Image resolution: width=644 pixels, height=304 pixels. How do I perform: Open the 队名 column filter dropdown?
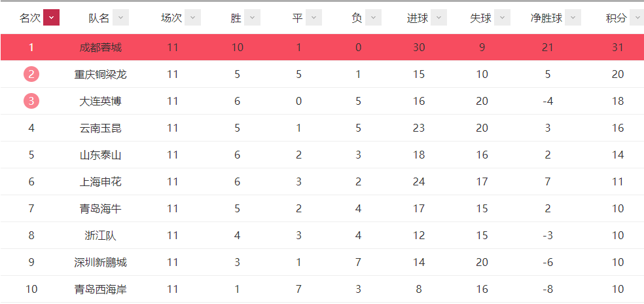120,18
